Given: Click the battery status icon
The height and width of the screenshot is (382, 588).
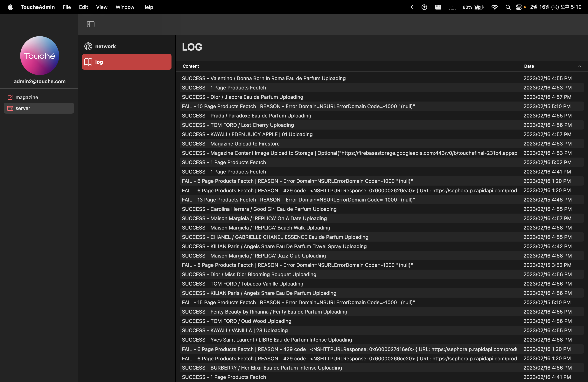Looking at the screenshot, I should coord(478,7).
